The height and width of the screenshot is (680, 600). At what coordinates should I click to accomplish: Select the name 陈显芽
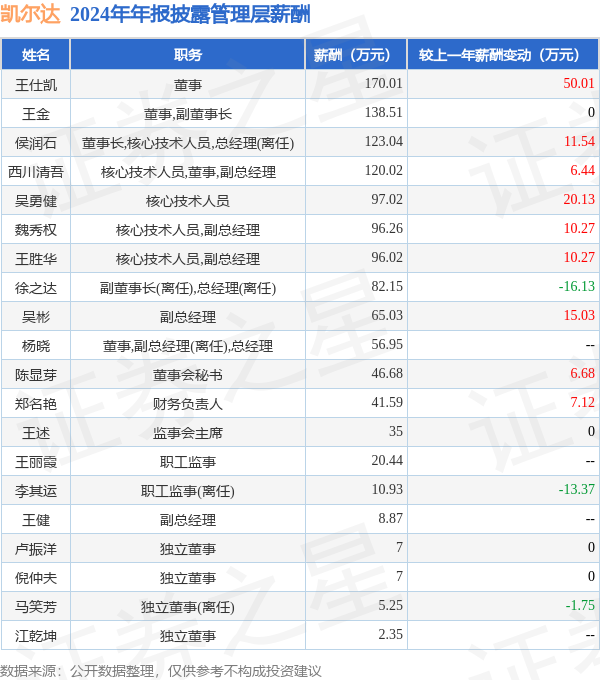tap(36, 375)
